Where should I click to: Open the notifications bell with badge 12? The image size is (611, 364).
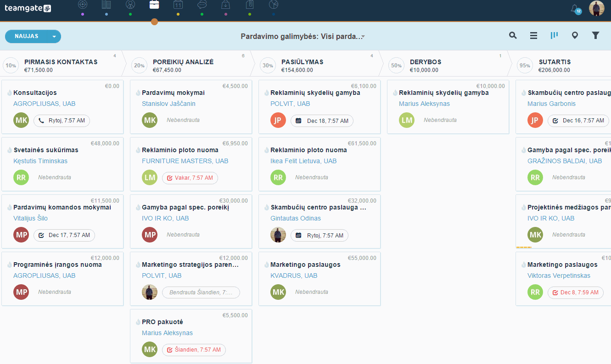[575, 9]
